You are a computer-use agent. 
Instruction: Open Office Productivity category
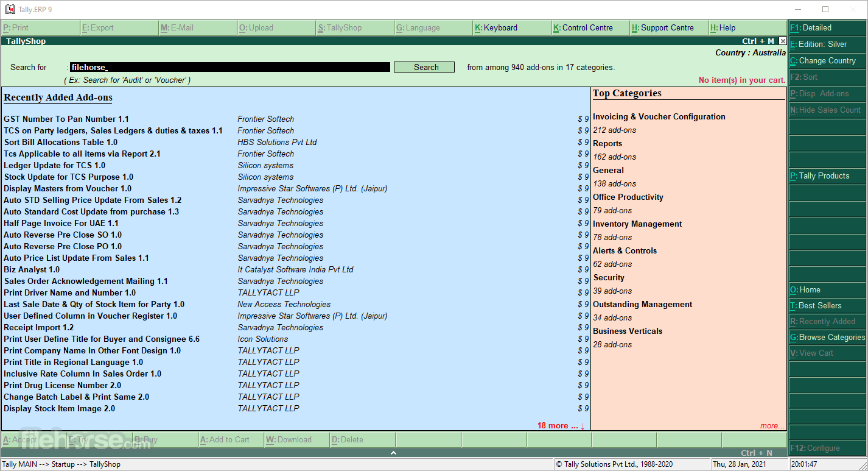pos(628,197)
